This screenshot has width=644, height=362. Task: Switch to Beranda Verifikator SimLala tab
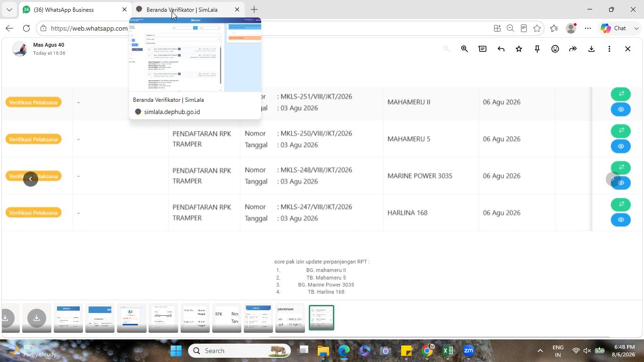182,9
